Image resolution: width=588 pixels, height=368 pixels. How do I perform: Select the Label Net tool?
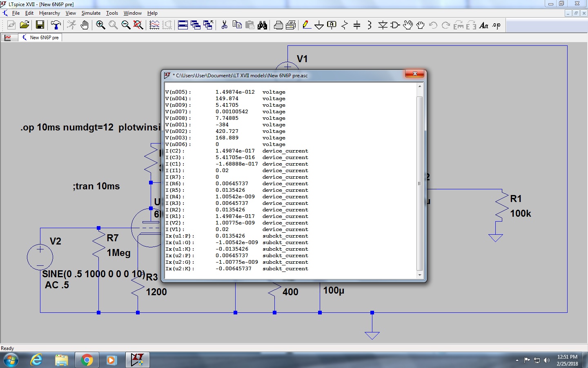click(x=332, y=25)
